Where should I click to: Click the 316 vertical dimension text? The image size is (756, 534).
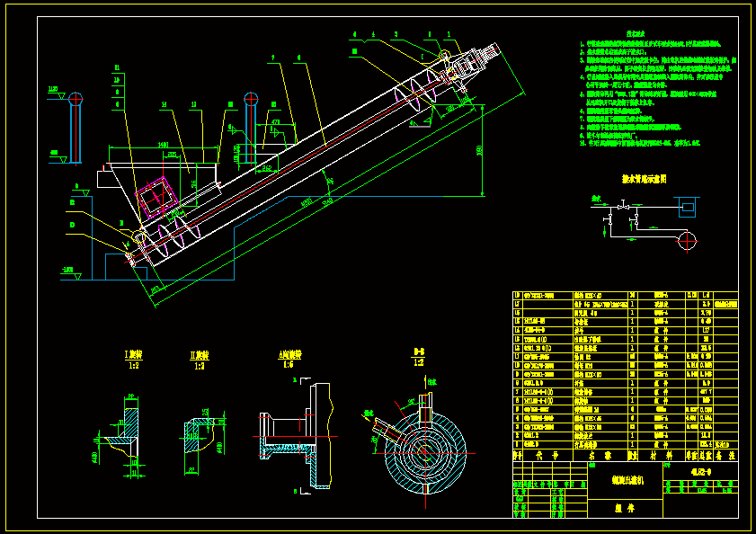coord(194,183)
